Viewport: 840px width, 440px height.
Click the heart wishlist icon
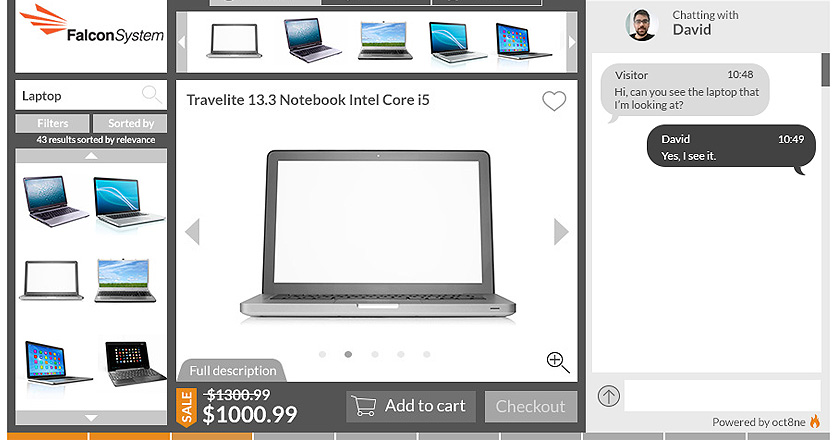554,101
